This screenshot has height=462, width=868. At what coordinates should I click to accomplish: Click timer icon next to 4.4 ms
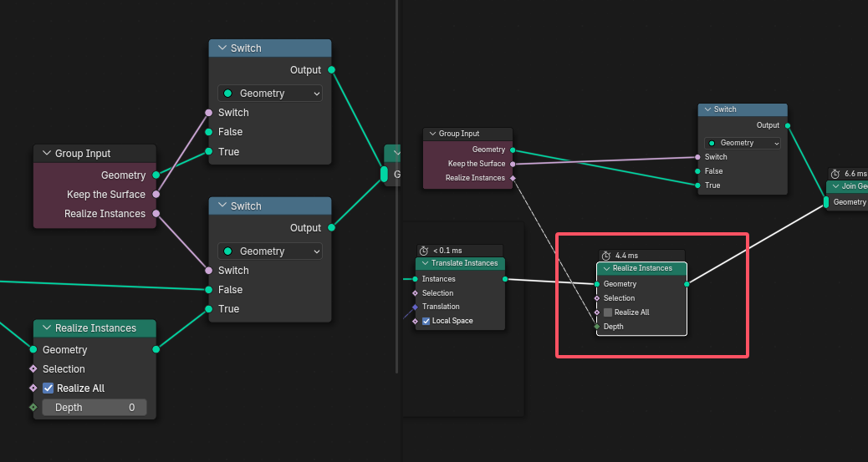[606, 256]
